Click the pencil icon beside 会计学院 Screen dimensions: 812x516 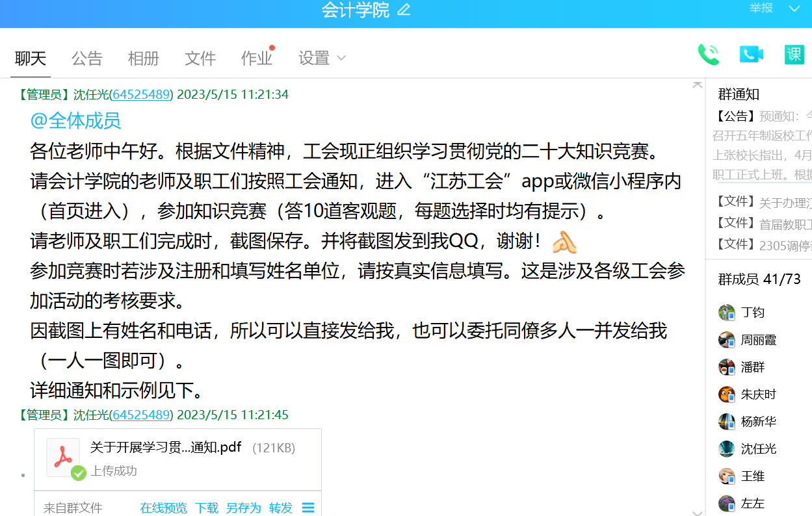(404, 10)
